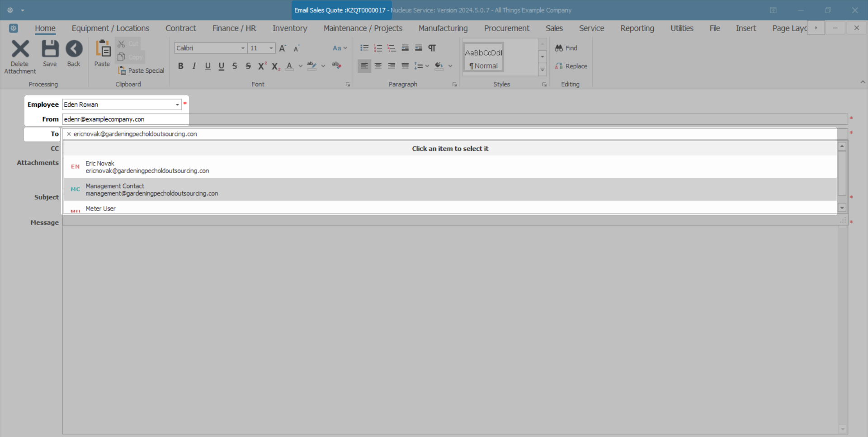
Task: Open the Equipment / Locations tab
Action: [110, 28]
